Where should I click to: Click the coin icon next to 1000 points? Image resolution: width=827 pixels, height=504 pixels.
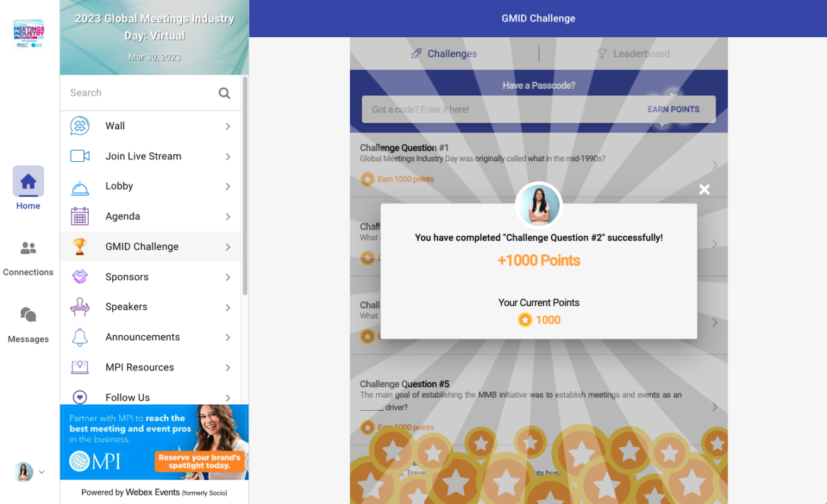[525, 320]
